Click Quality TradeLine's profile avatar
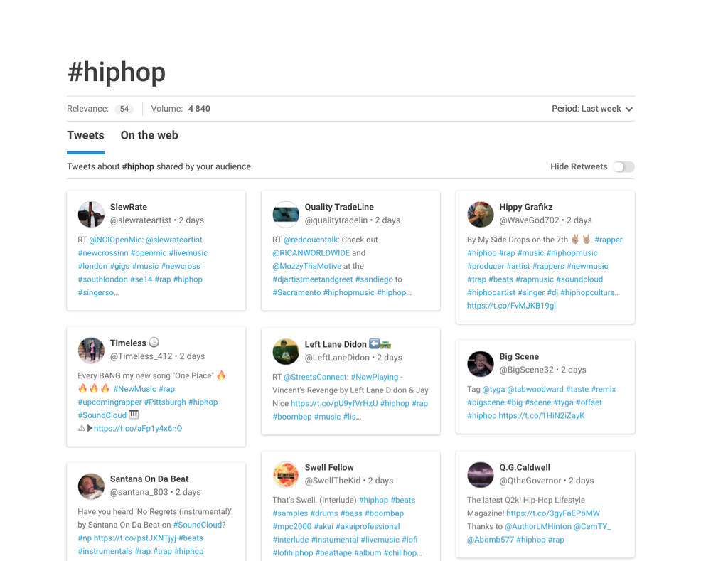Viewport: 728px width, 561px height. coord(286,214)
